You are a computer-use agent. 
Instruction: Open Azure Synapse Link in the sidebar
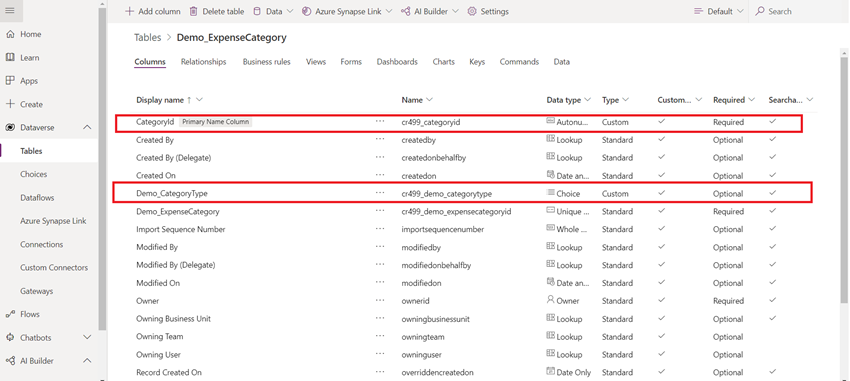coord(53,221)
